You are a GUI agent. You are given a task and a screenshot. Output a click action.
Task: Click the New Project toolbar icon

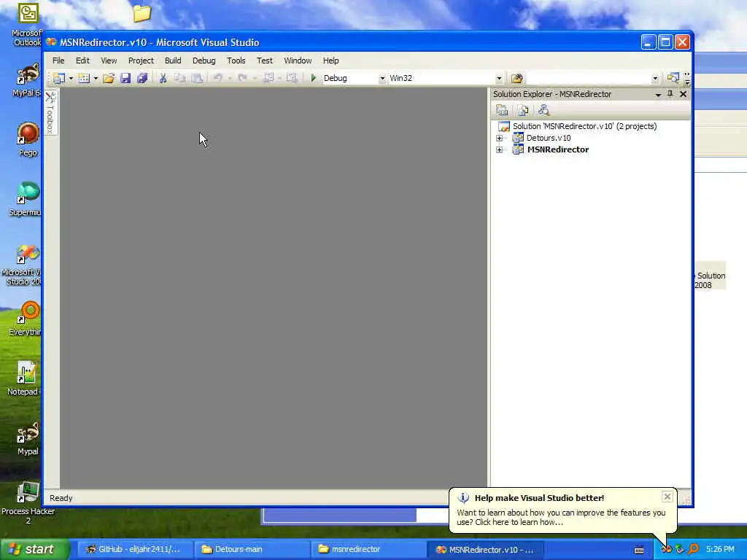59,78
